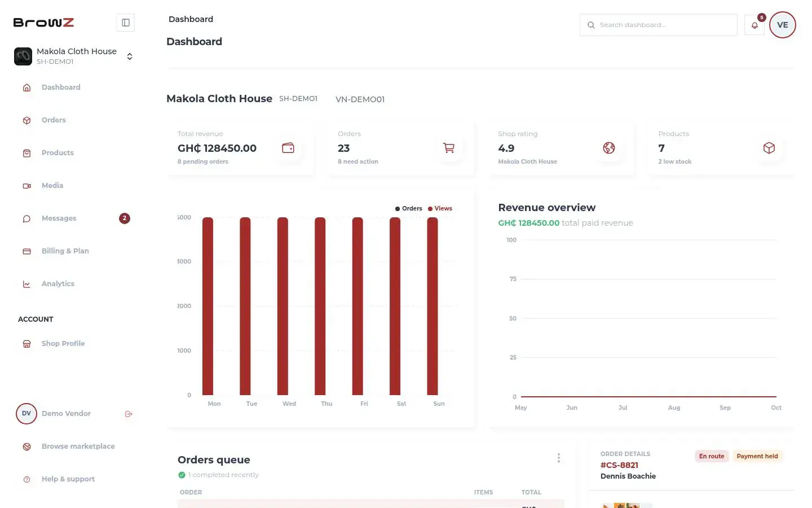The height and width of the screenshot is (508, 812).
Task: Click the Messages chat bubble icon
Action: tap(27, 218)
